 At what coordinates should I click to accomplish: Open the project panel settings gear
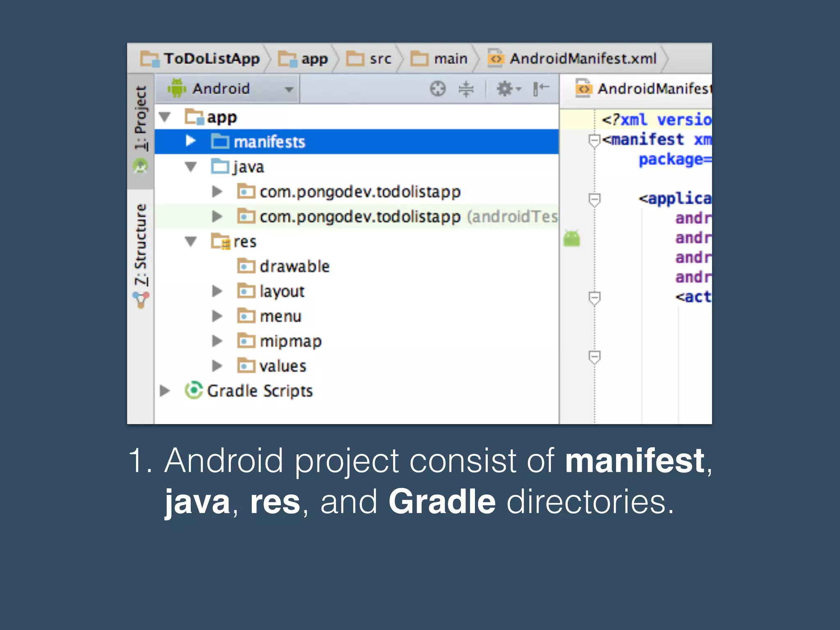tap(508, 89)
